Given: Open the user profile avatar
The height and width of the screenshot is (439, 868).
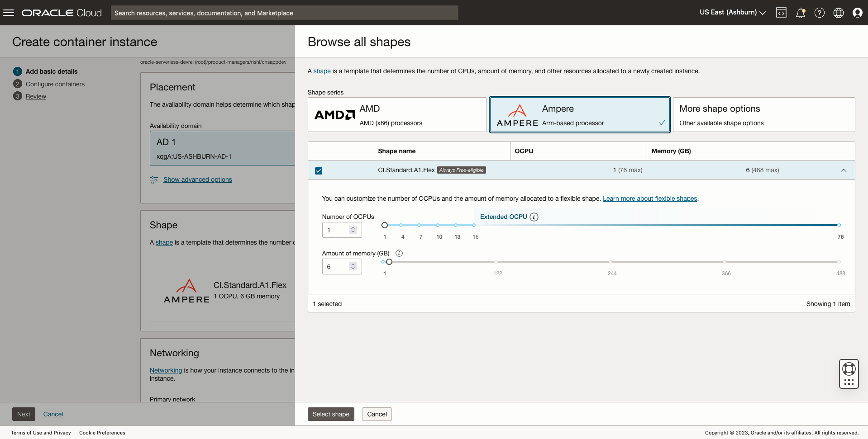Looking at the screenshot, I should click(x=857, y=12).
